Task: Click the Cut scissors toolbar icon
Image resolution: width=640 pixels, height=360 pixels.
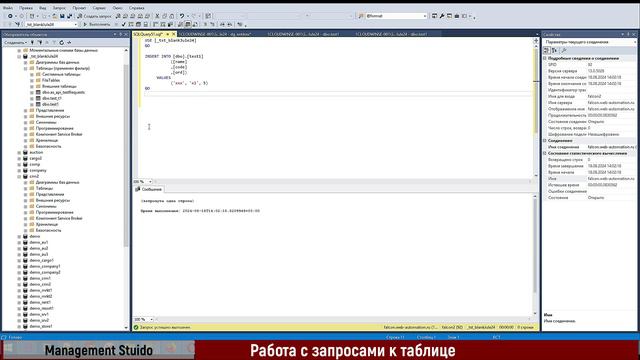Action: coord(157,16)
